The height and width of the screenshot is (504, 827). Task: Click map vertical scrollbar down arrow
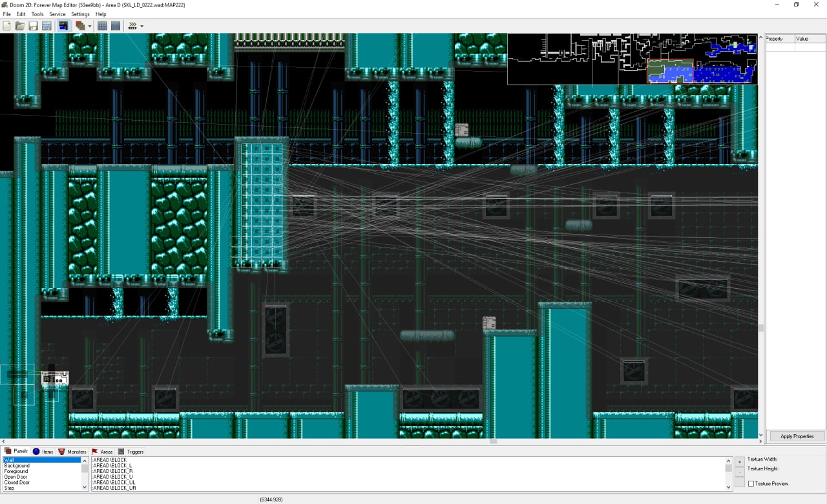tap(761, 436)
